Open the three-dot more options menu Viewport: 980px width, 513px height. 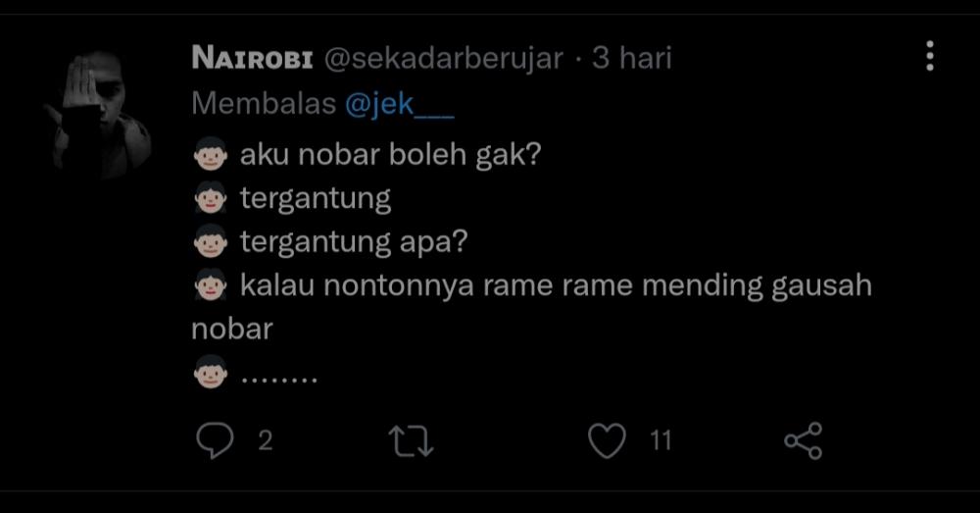point(930,56)
